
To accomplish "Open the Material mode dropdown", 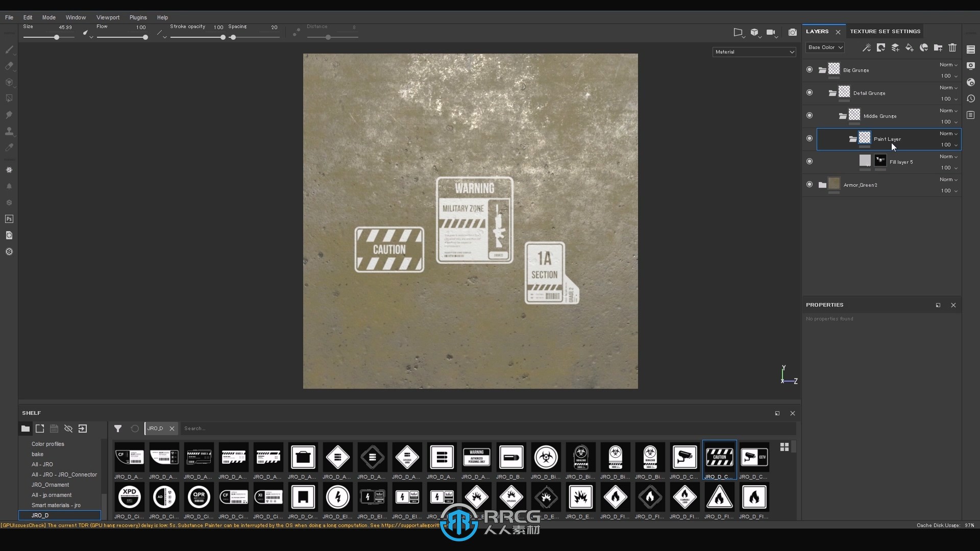I will tap(754, 51).
